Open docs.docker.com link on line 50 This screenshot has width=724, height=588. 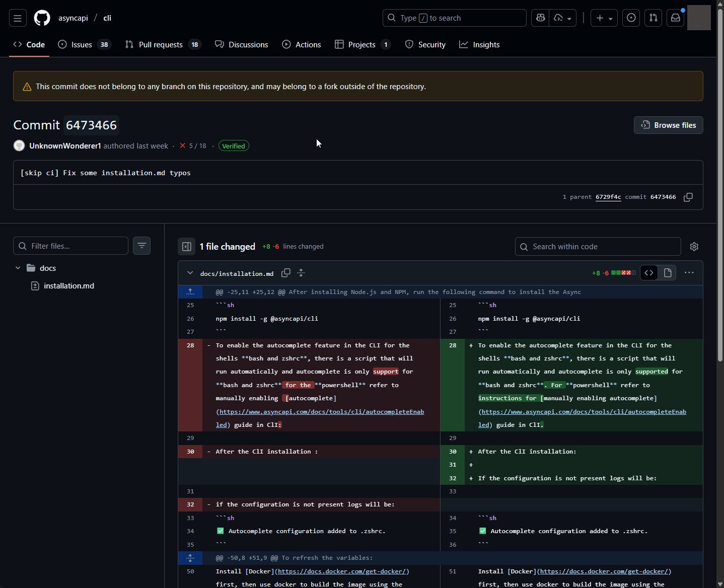[x=342, y=571]
